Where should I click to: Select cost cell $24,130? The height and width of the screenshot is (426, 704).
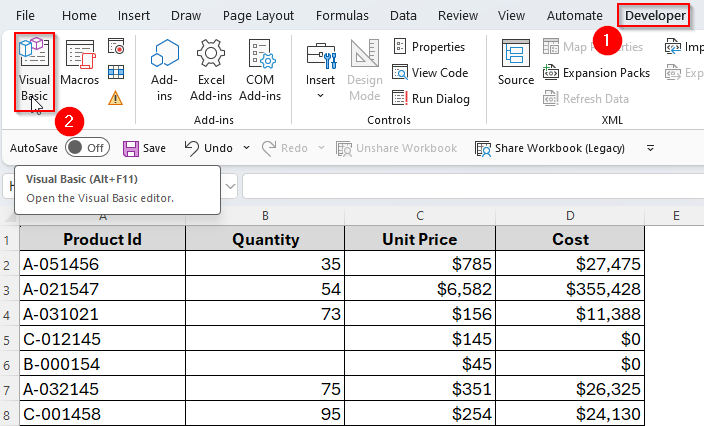[570, 413]
